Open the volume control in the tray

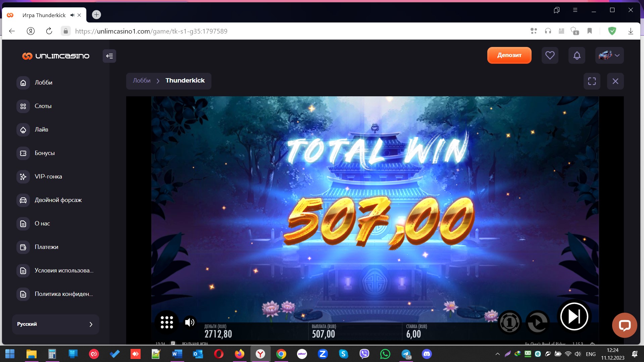pyautogui.click(x=578, y=354)
